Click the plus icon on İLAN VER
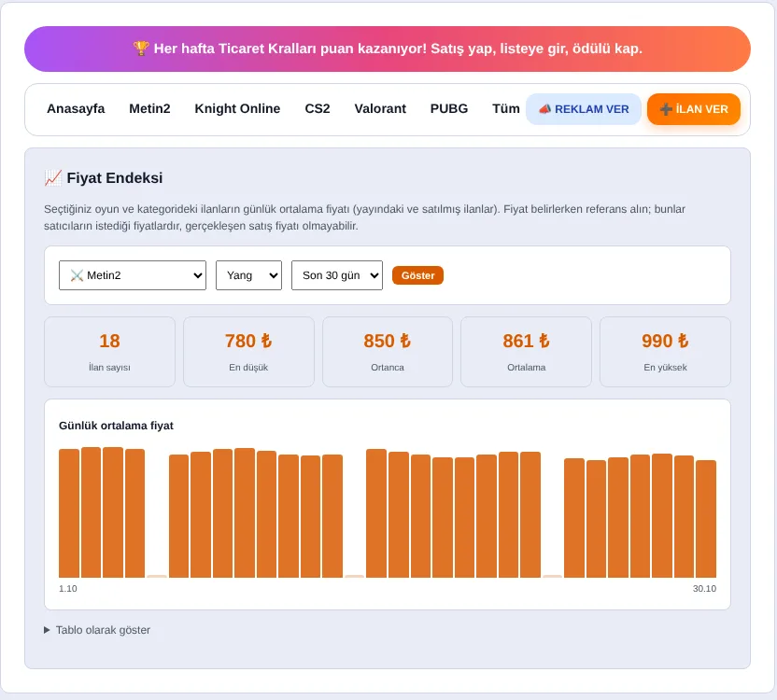777x700 pixels. click(x=666, y=109)
